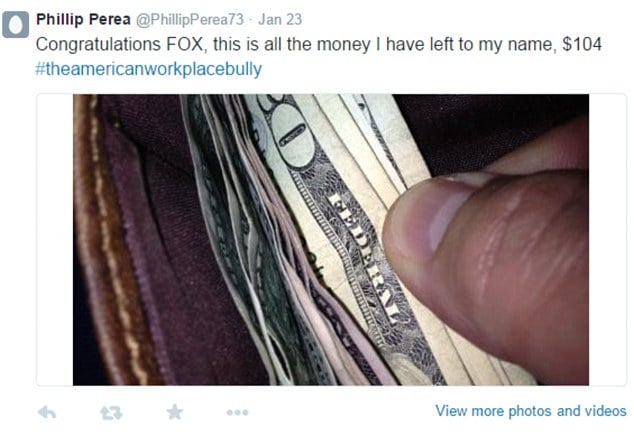Open the more options ellipsis menu
This screenshot has width=634, height=435.
pyautogui.click(x=238, y=413)
